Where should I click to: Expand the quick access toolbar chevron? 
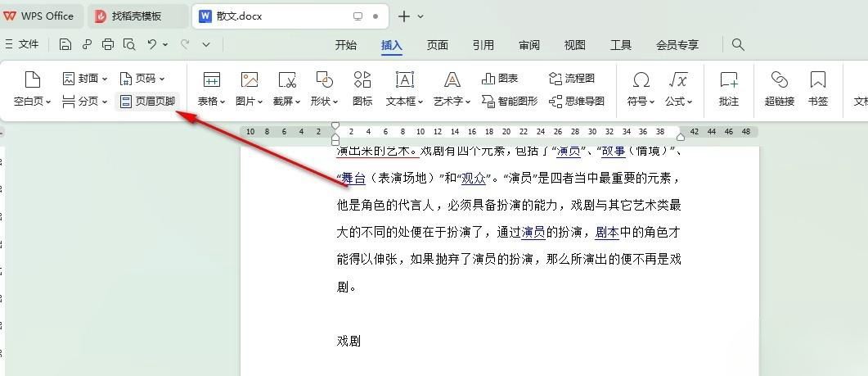click(x=206, y=45)
